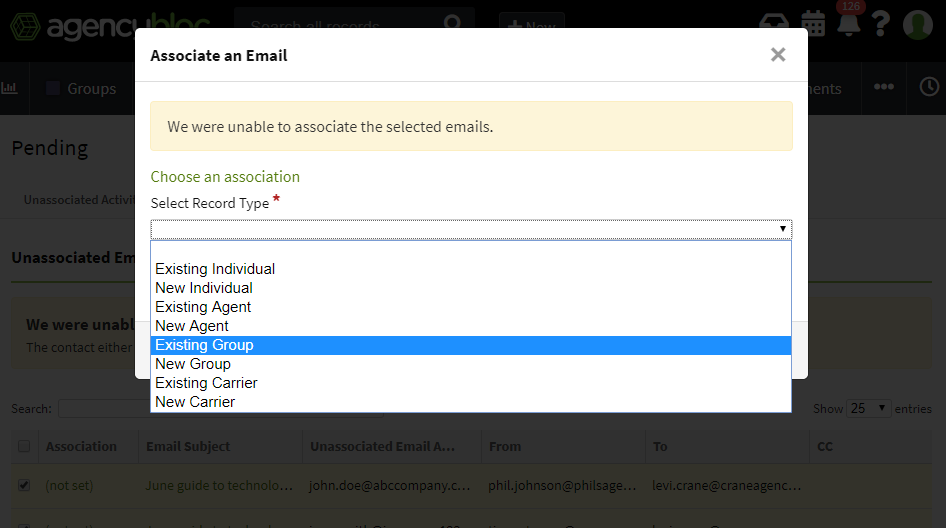Select New Carrier option
This screenshot has height=528, width=946.
(x=471, y=402)
